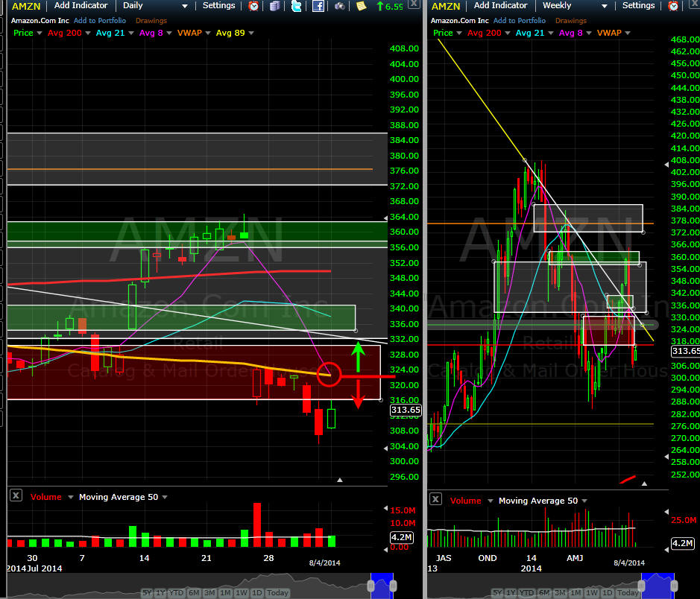Viewport: 700px width, 599px height.
Task: Select the 1M range on Daily timeline
Action: point(225,593)
